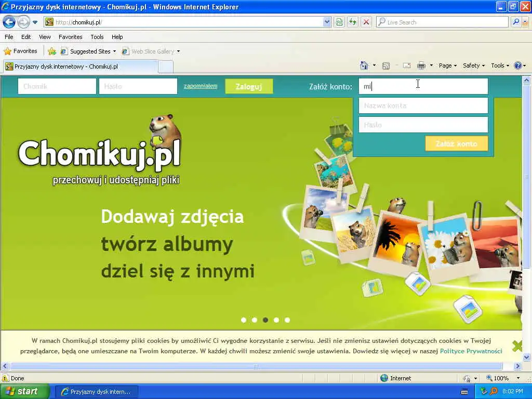Click the RSS feeds icon
The image size is (532, 399).
click(x=386, y=66)
